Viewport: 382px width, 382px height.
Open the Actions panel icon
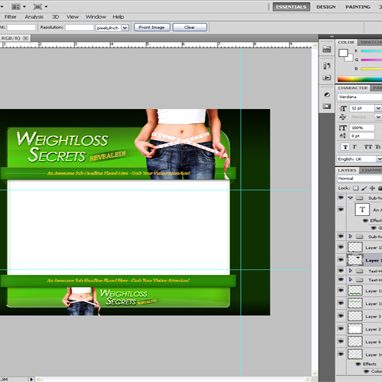pos(327,78)
